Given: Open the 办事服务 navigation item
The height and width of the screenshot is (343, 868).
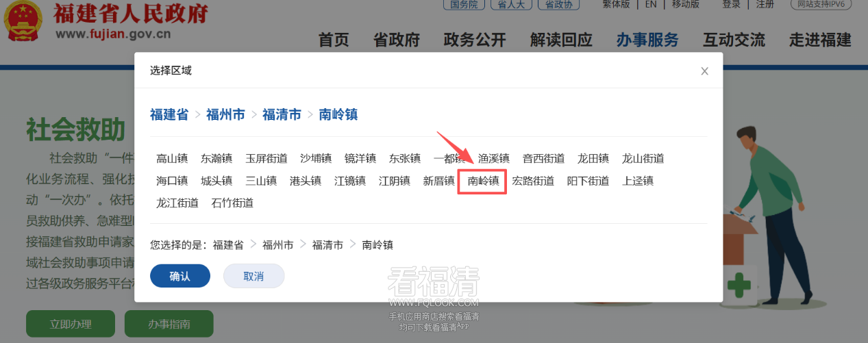Looking at the screenshot, I should 647,40.
